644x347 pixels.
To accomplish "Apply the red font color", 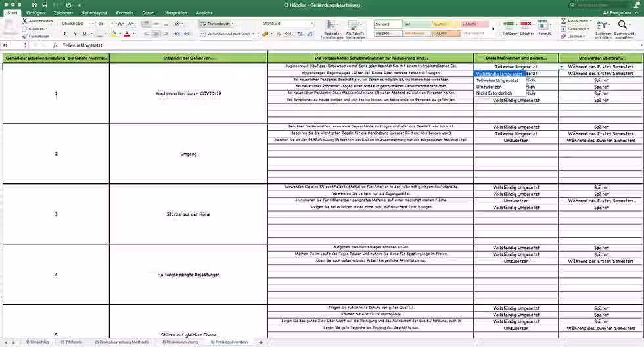I will pyautogui.click(x=127, y=34).
